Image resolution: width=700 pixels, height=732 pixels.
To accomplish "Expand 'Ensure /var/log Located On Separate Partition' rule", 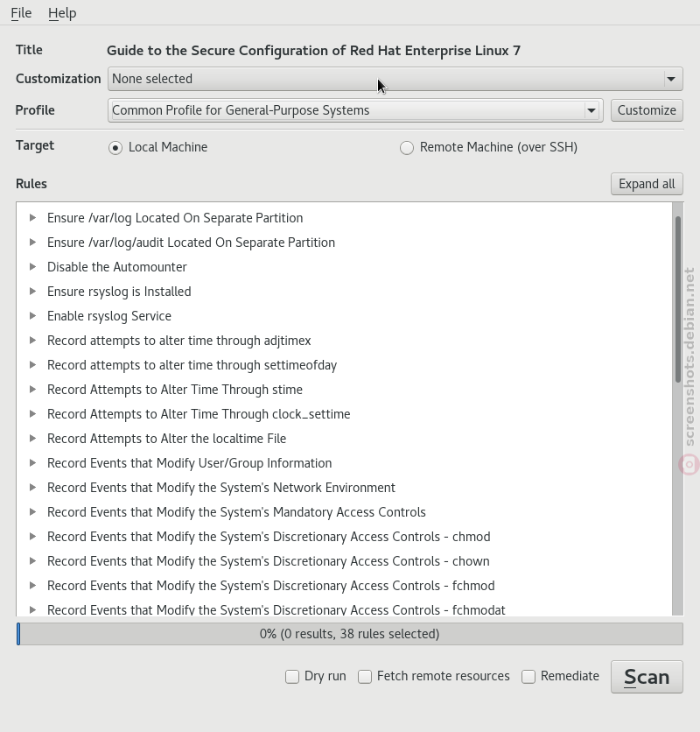I will point(32,217).
